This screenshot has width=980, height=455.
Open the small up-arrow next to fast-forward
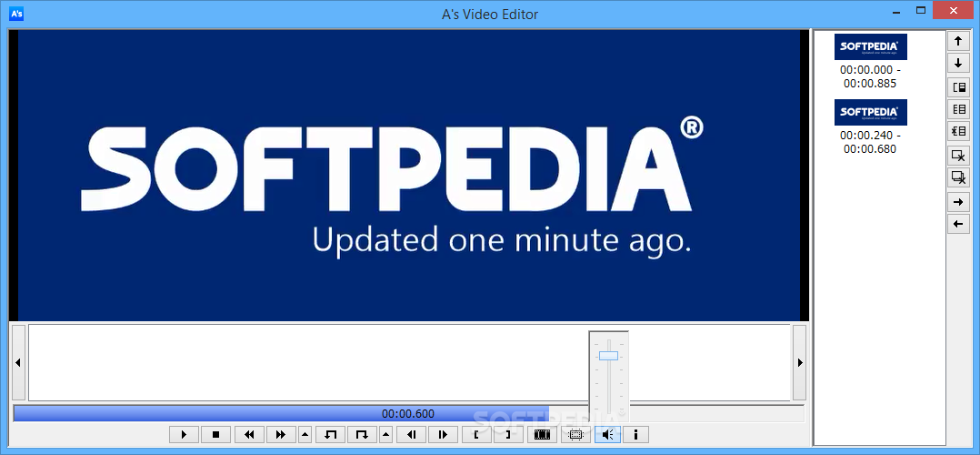click(305, 434)
